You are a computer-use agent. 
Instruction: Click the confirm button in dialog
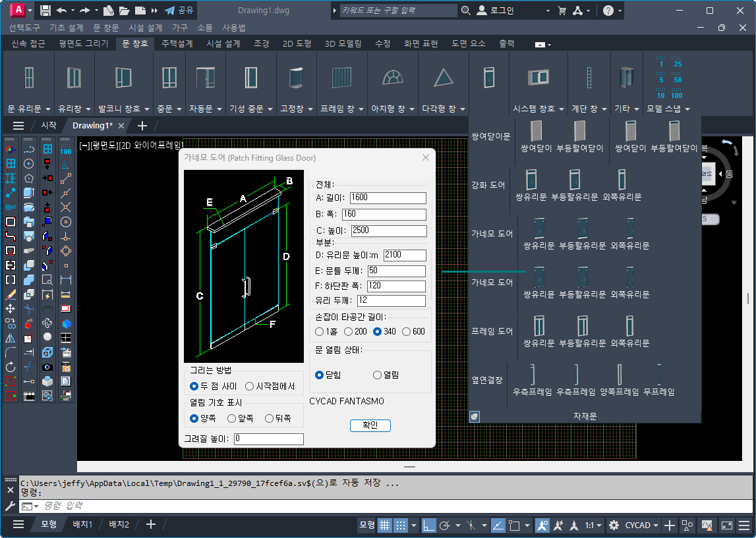tap(370, 425)
